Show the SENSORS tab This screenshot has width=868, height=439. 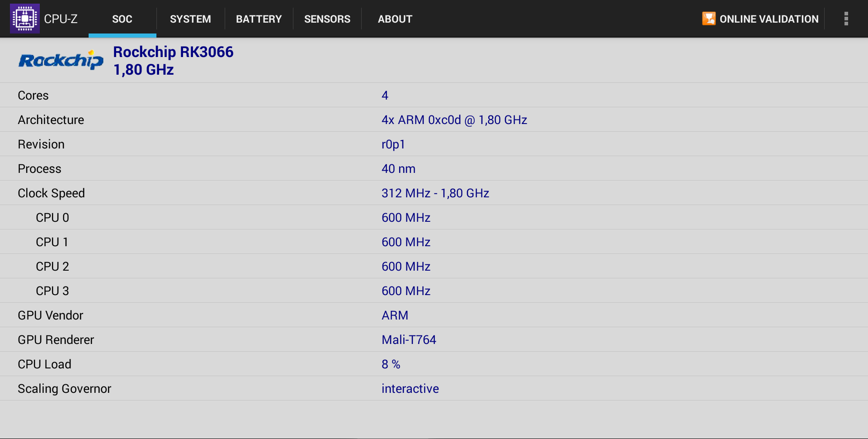tap(327, 19)
